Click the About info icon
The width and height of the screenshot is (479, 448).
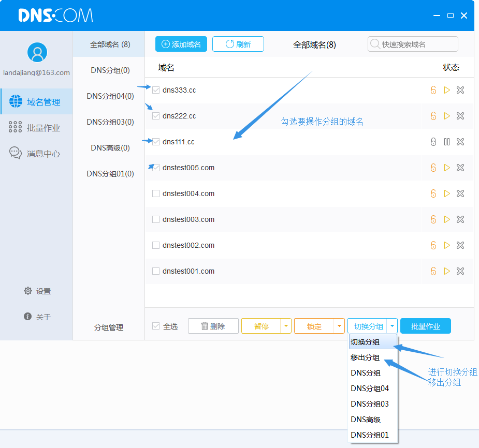click(28, 317)
